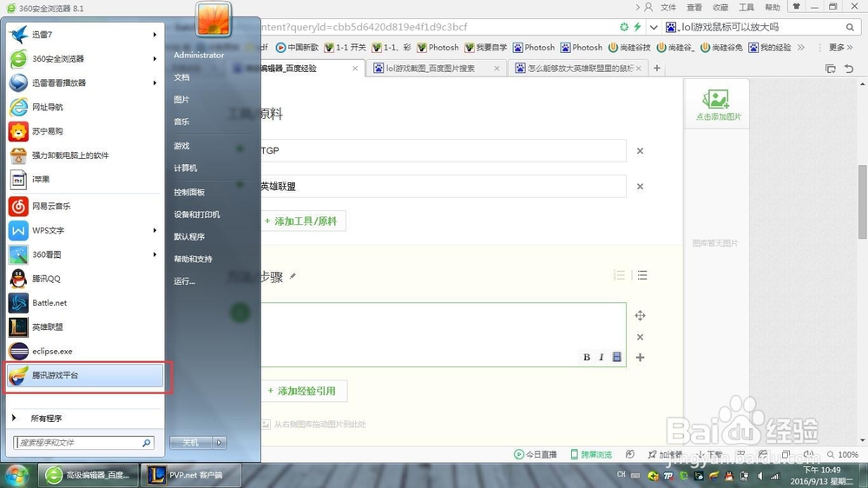Open the 工具 menu in browser

pos(746,7)
